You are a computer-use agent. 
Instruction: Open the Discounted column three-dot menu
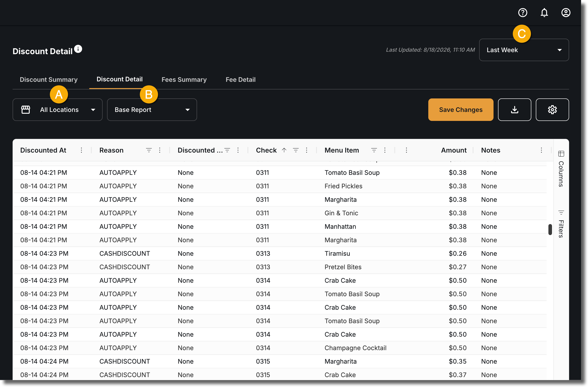(x=238, y=150)
